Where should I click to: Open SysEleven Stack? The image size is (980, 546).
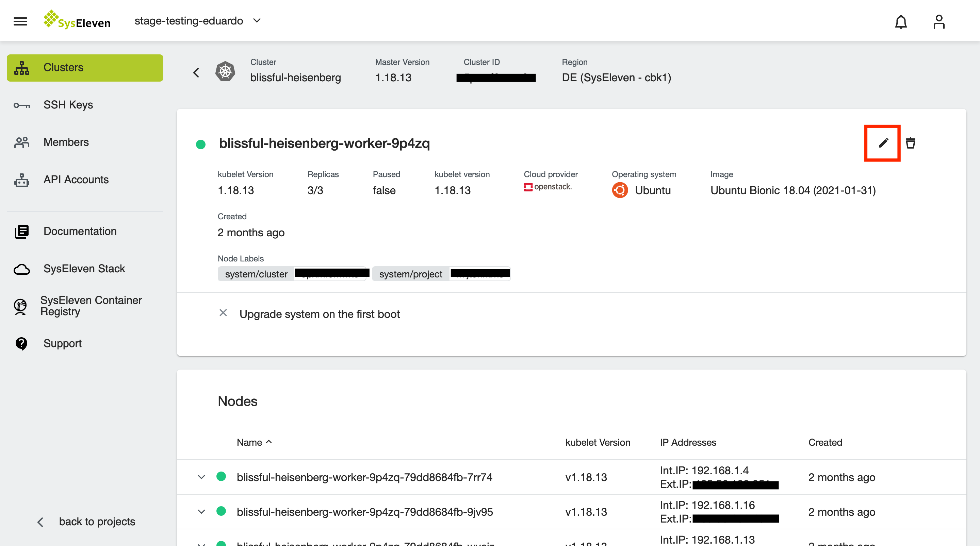(85, 269)
